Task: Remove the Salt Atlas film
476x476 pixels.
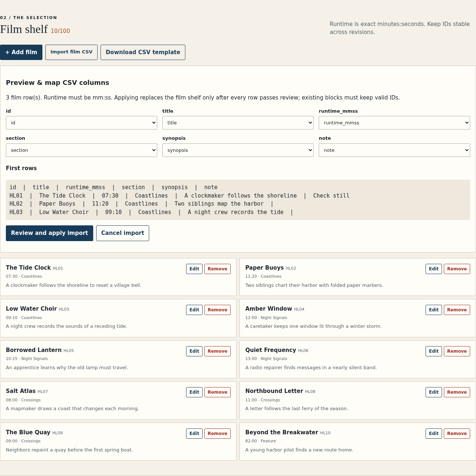Action: 218,392
